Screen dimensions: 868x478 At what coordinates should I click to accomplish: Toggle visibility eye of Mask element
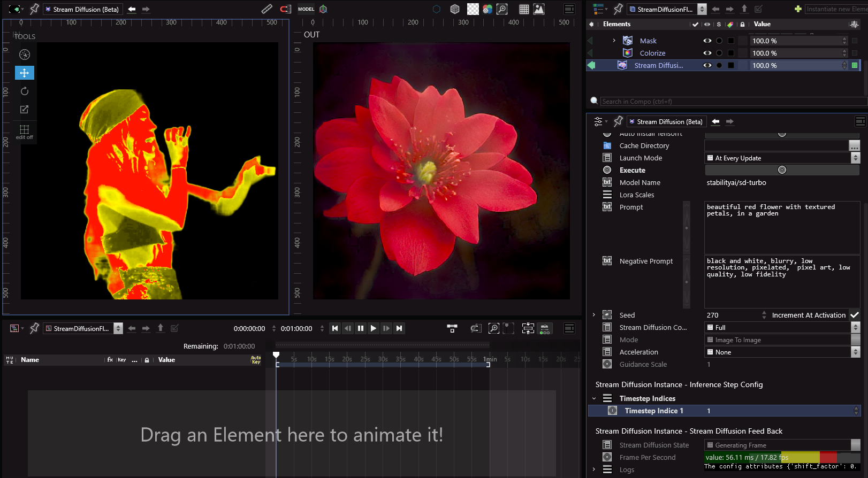(x=707, y=41)
